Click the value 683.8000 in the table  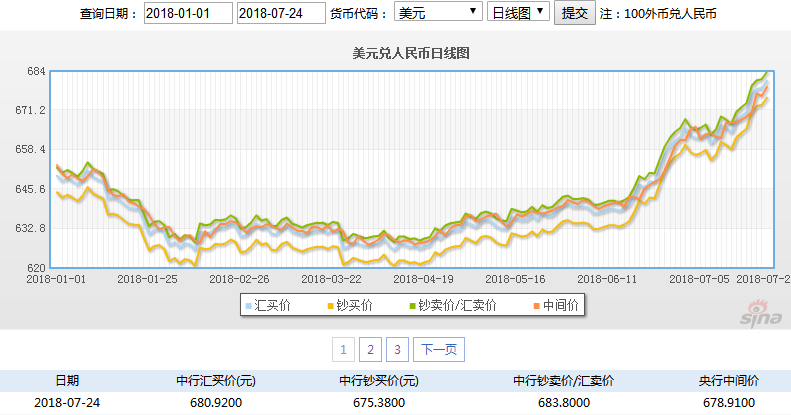tap(563, 403)
